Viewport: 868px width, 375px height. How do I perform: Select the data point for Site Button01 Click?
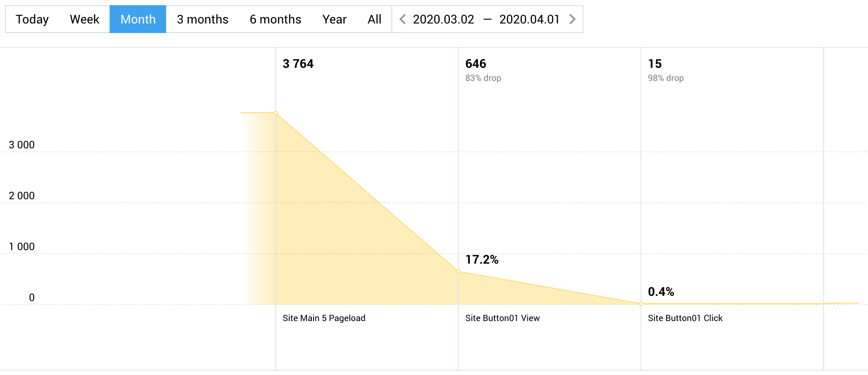(x=641, y=304)
